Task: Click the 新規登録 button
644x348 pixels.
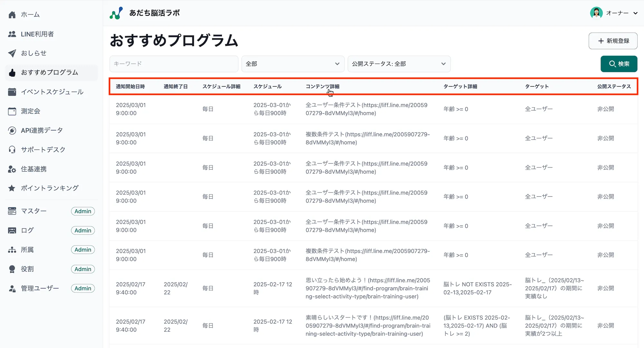Action: pos(613,41)
